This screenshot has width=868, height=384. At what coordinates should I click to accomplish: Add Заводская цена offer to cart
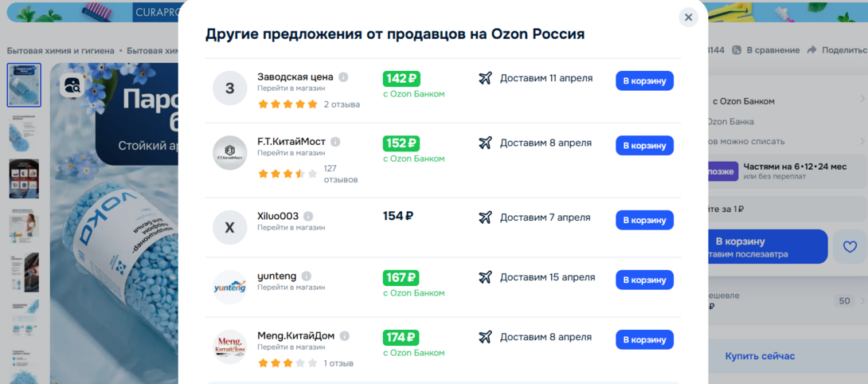pyautogui.click(x=644, y=80)
